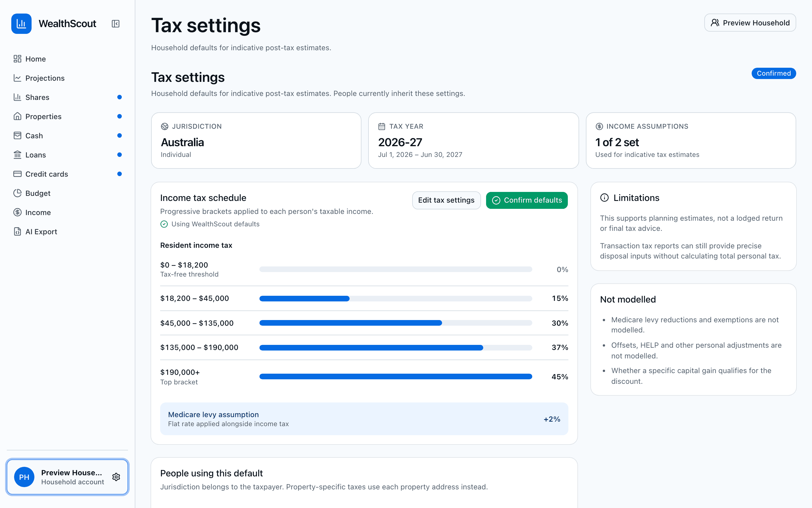Click the 15% bracket progress bar
The height and width of the screenshot is (508, 812).
coord(396,298)
